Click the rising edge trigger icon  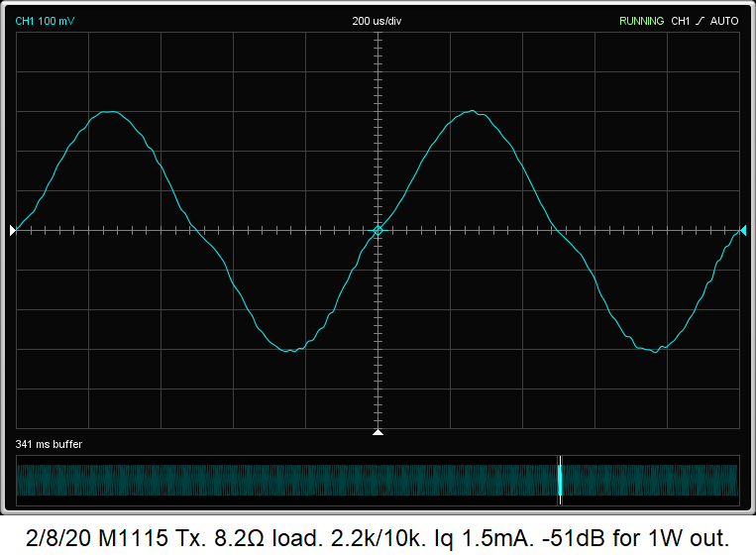pyautogui.click(x=700, y=21)
